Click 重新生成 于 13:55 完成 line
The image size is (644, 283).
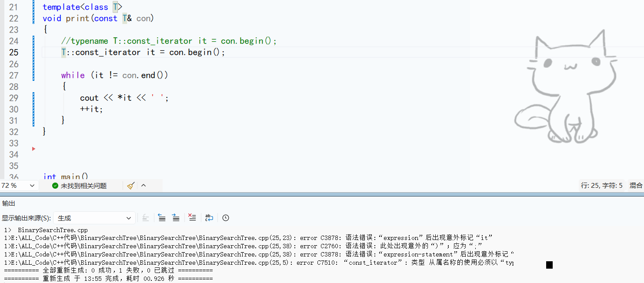click(108, 279)
